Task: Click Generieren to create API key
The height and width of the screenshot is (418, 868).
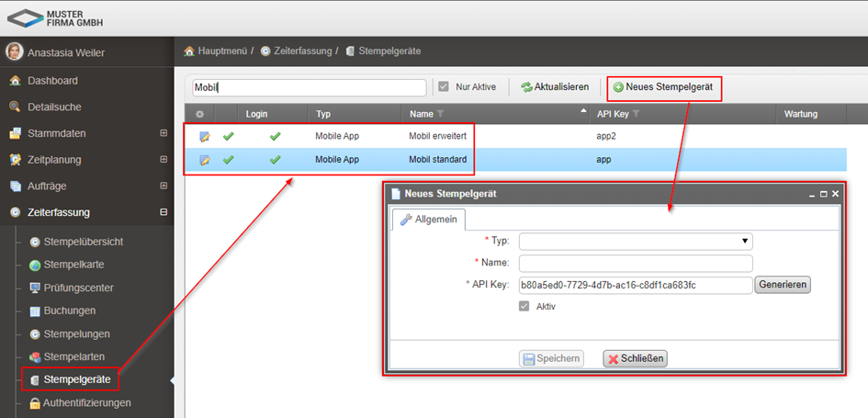Action: pos(783,285)
